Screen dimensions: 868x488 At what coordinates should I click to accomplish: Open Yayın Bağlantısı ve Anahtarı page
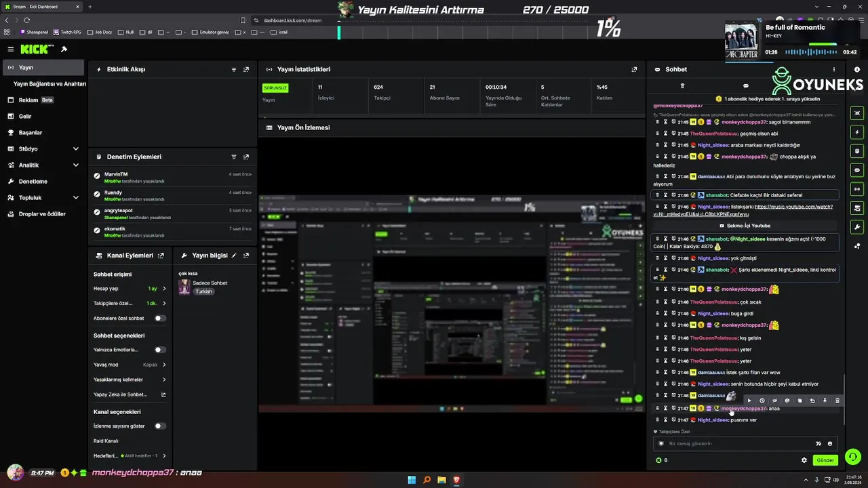click(50, 84)
